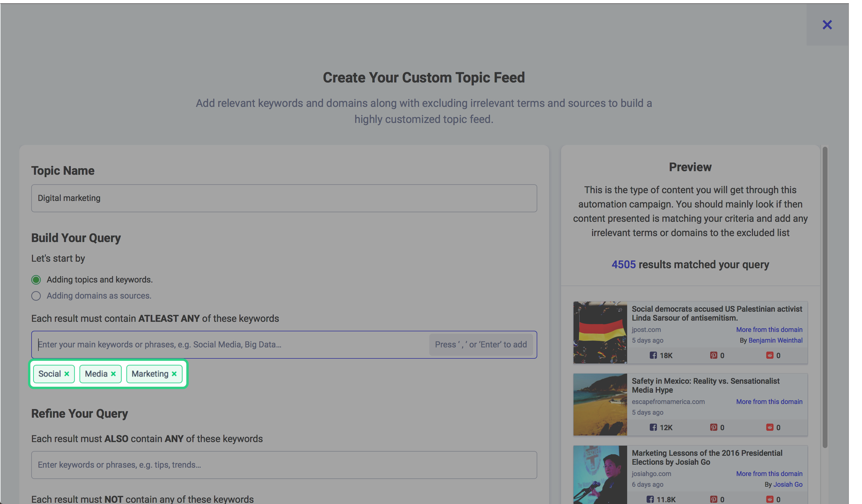Click Facebook share icon showing 18K
Image resolution: width=862 pixels, height=504 pixels.
click(653, 355)
